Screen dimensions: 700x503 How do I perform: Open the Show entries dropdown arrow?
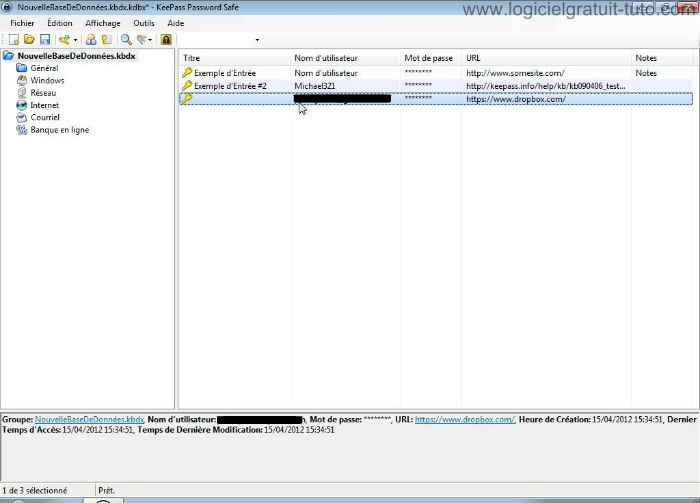click(150, 40)
